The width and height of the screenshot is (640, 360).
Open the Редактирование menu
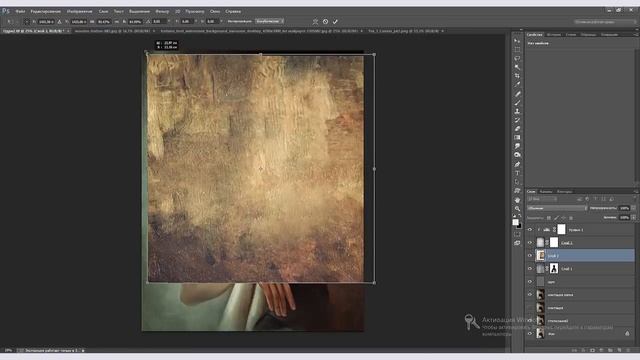coord(45,11)
